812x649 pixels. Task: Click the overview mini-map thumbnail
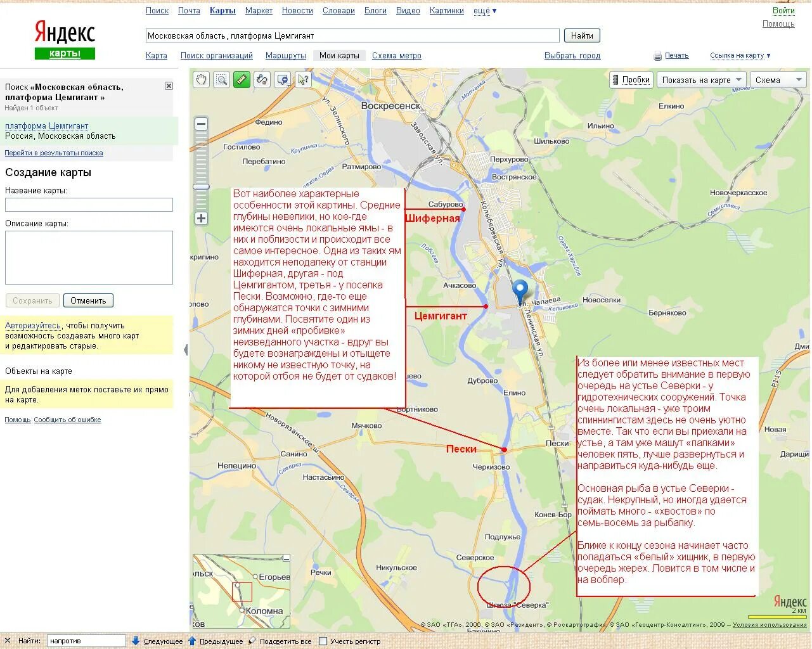242,591
